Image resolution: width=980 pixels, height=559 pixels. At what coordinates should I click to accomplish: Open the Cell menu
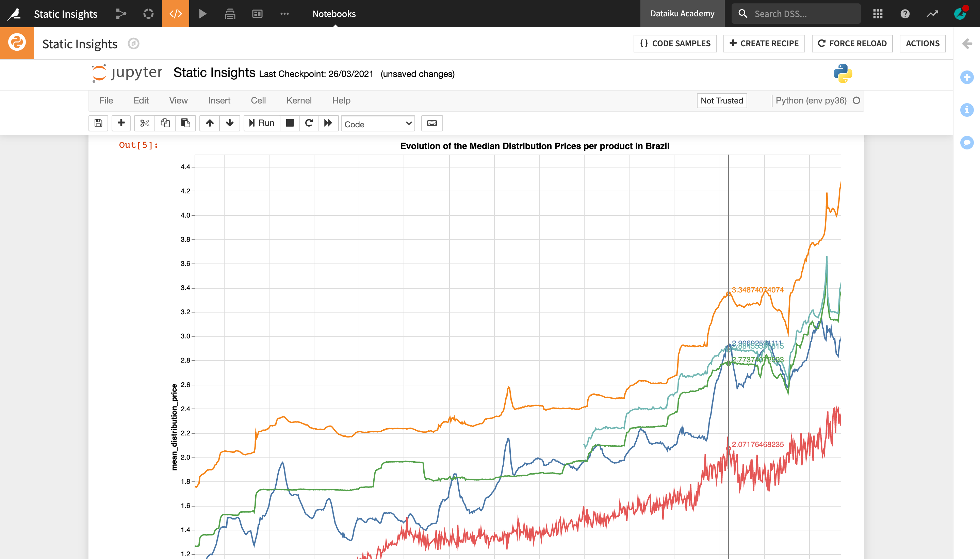tap(258, 100)
